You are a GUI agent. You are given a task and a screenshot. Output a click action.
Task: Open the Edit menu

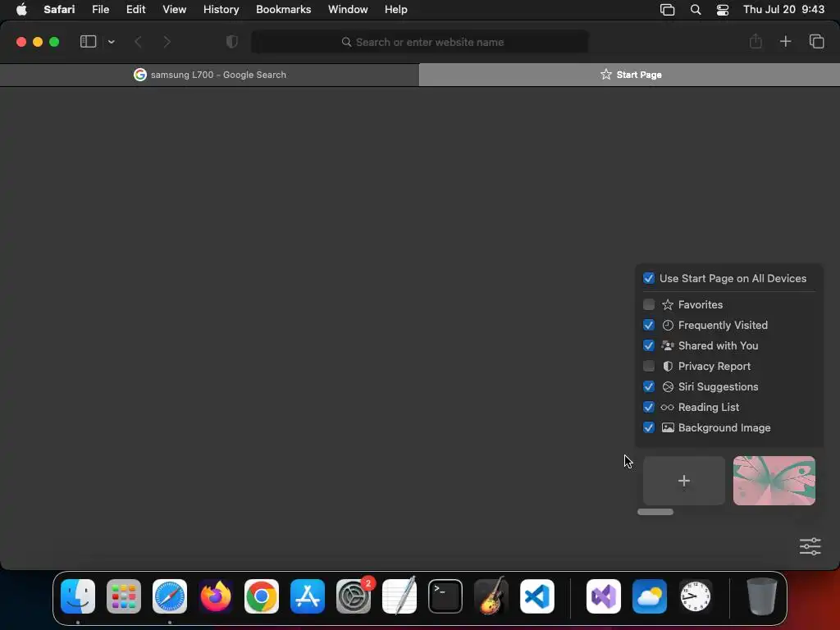(x=135, y=10)
